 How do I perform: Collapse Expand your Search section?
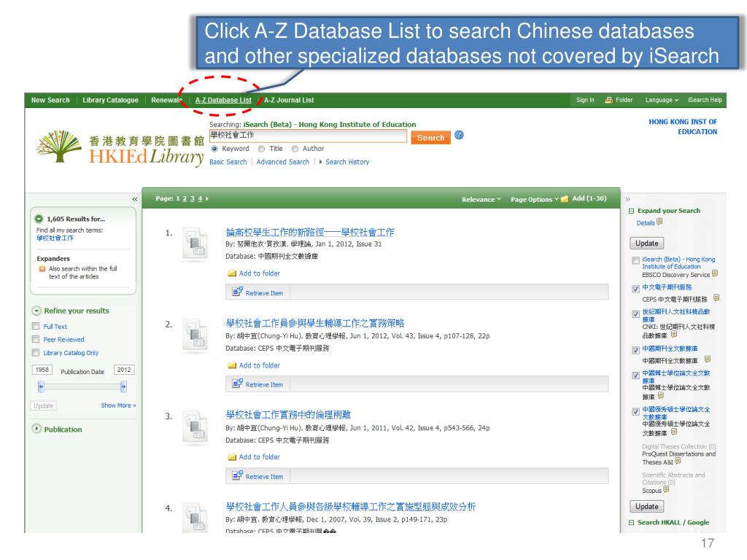(631, 211)
